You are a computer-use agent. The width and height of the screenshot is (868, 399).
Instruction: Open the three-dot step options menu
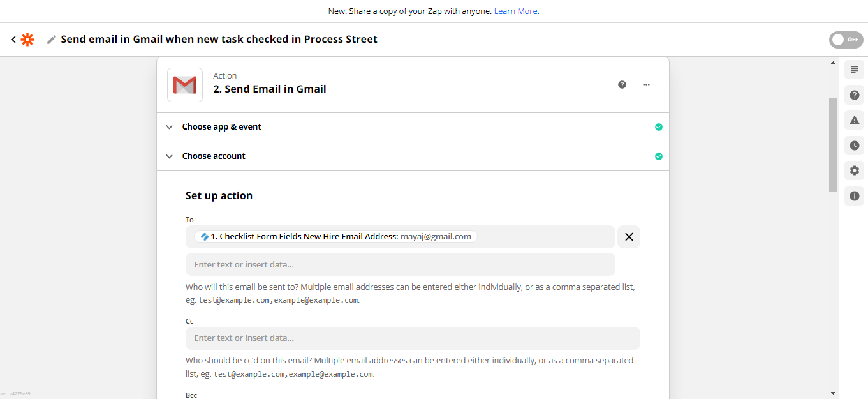(646, 84)
